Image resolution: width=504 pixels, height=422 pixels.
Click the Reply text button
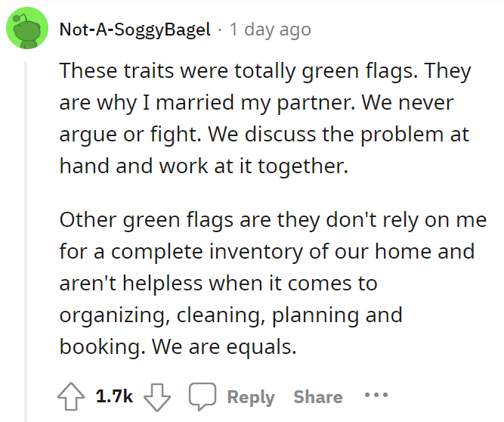pos(251,397)
